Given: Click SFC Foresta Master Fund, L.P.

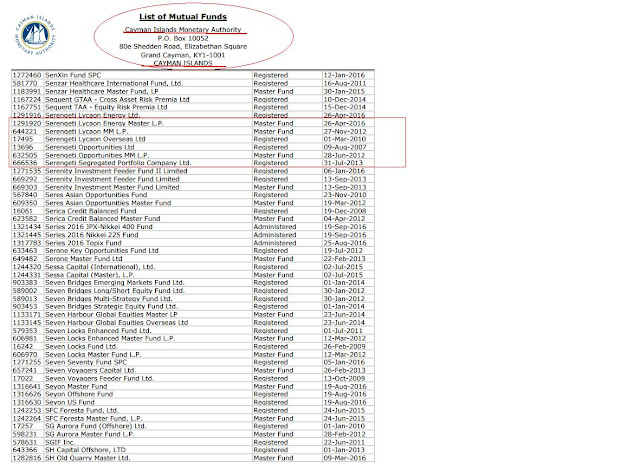Looking at the screenshot, I should tap(93, 418).
